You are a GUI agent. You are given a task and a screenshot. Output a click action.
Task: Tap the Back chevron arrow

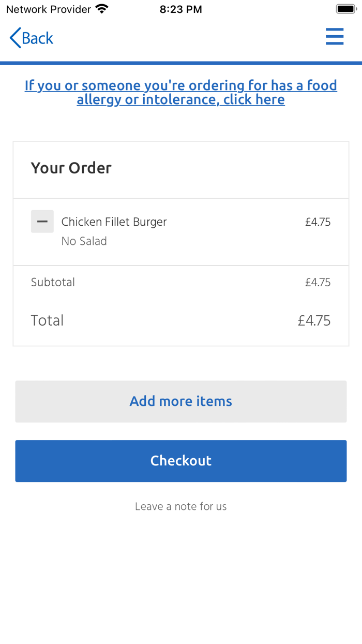click(16, 38)
